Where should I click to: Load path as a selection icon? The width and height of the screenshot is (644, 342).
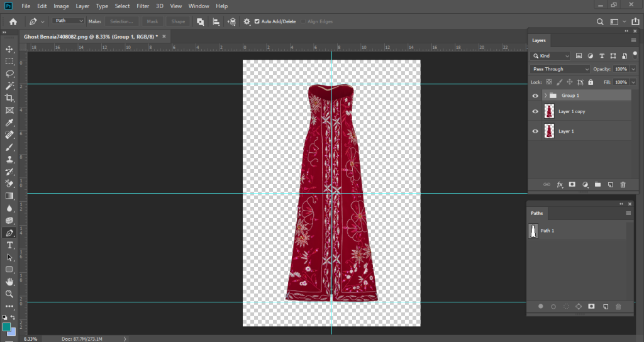[566, 306]
